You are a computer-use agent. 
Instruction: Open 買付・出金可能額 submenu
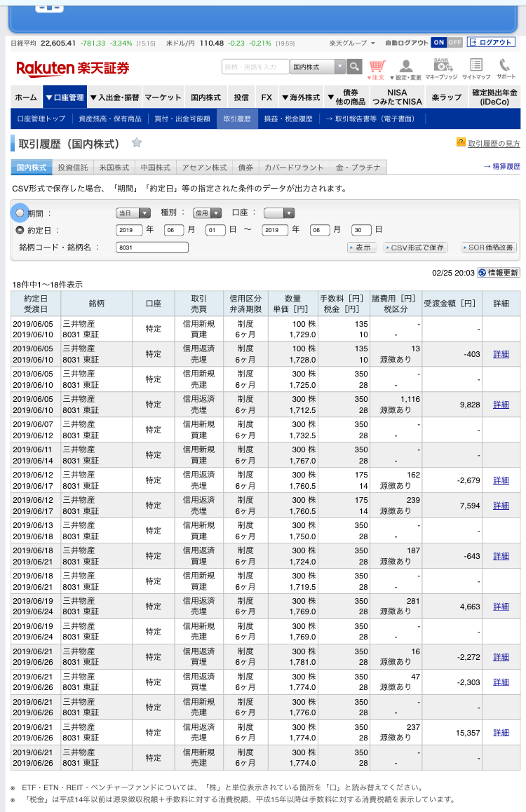tap(182, 119)
